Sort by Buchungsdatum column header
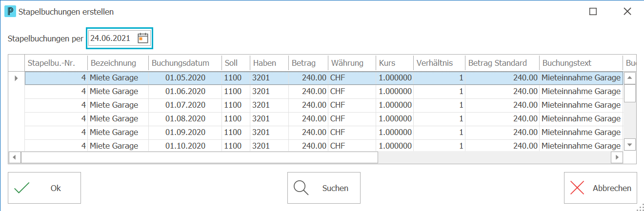The width and height of the screenshot is (644, 211). (x=185, y=63)
